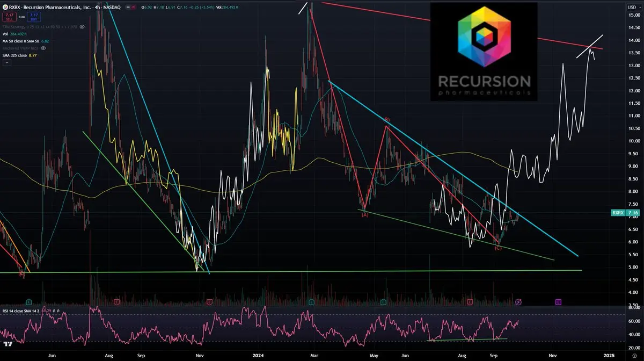Select the MA 50 close legend entry
Viewport: 644px width, 361px height.
tap(26, 41)
